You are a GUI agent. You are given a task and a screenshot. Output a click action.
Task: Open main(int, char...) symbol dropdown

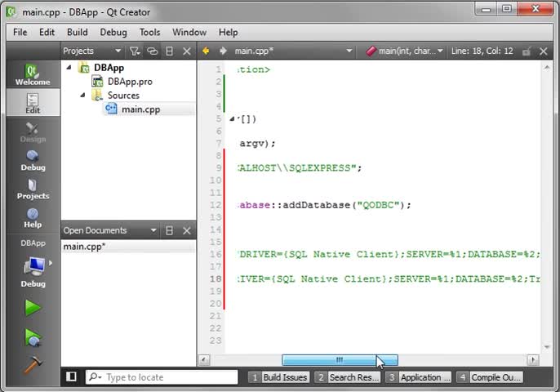(404, 51)
